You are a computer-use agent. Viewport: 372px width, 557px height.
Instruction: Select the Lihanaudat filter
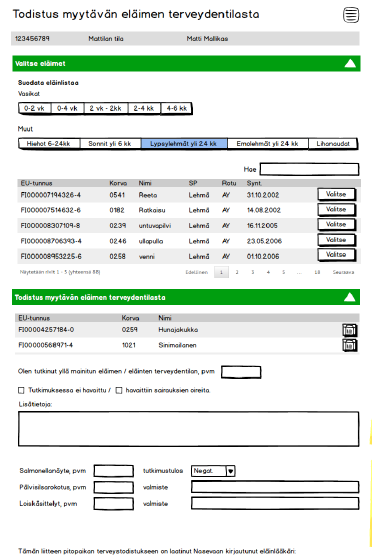coord(333,144)
